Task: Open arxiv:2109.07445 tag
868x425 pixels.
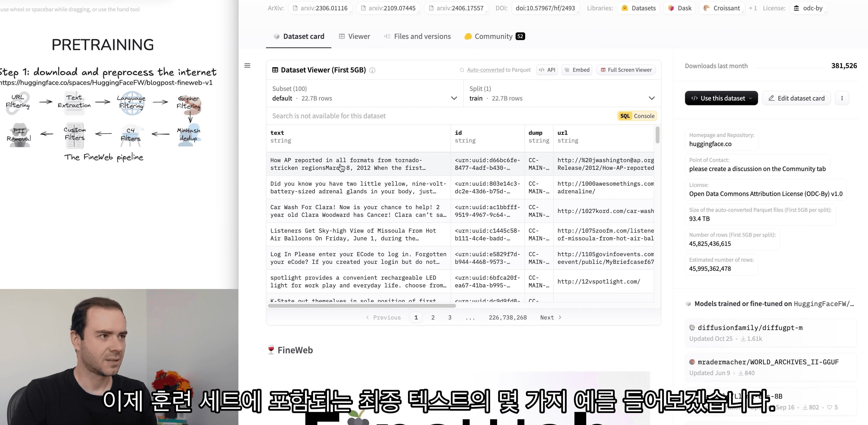Action: click(388, 8)
